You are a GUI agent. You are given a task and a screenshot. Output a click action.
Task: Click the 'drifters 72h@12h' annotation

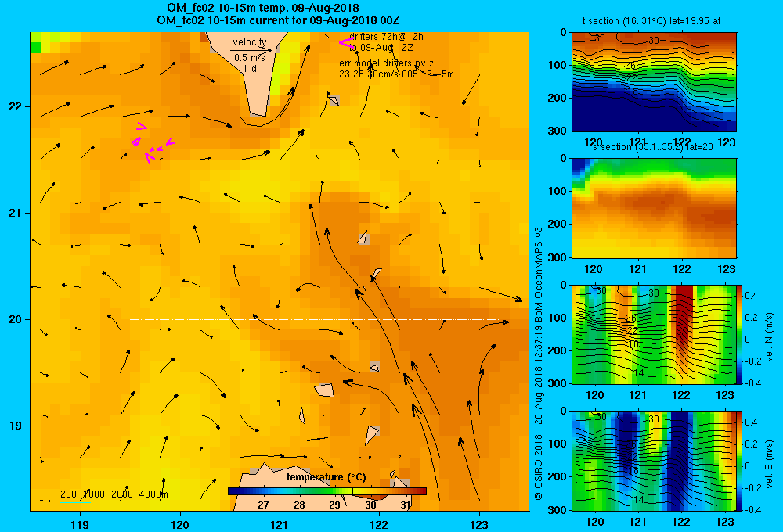coord(387,37)
